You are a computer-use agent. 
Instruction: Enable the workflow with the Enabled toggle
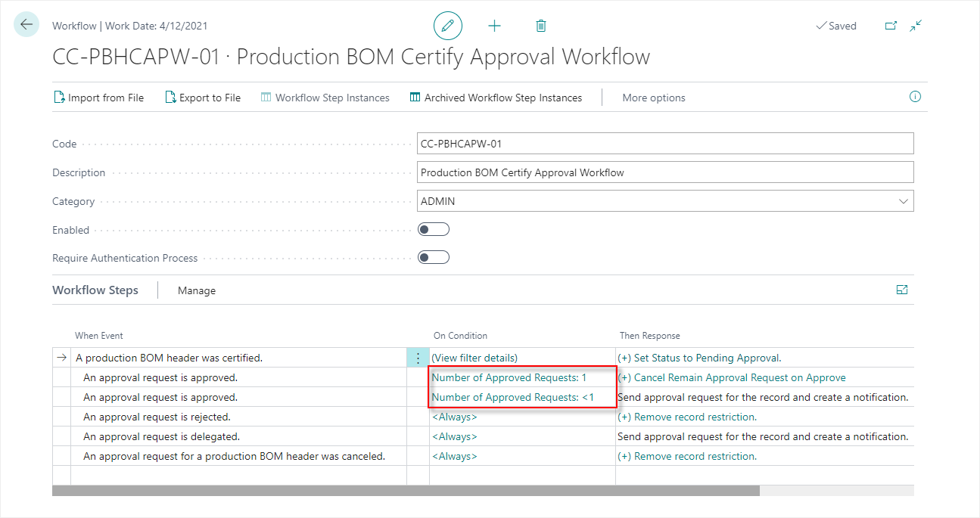(433, 228)
